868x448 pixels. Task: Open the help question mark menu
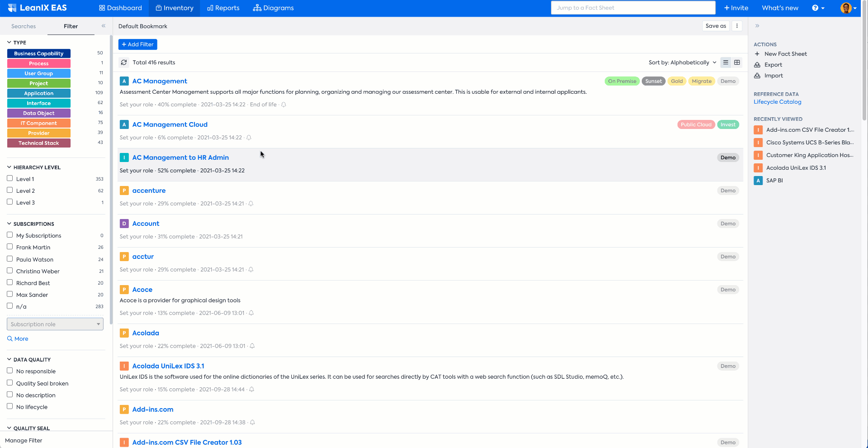point(818,8)
